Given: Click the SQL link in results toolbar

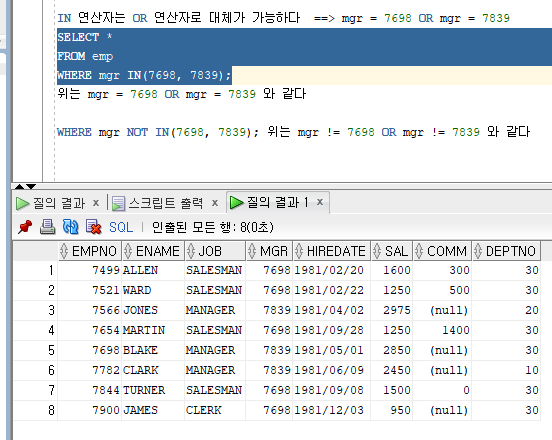Looking at the screenshot, I should pyautogui.click(x=121, y=227).
